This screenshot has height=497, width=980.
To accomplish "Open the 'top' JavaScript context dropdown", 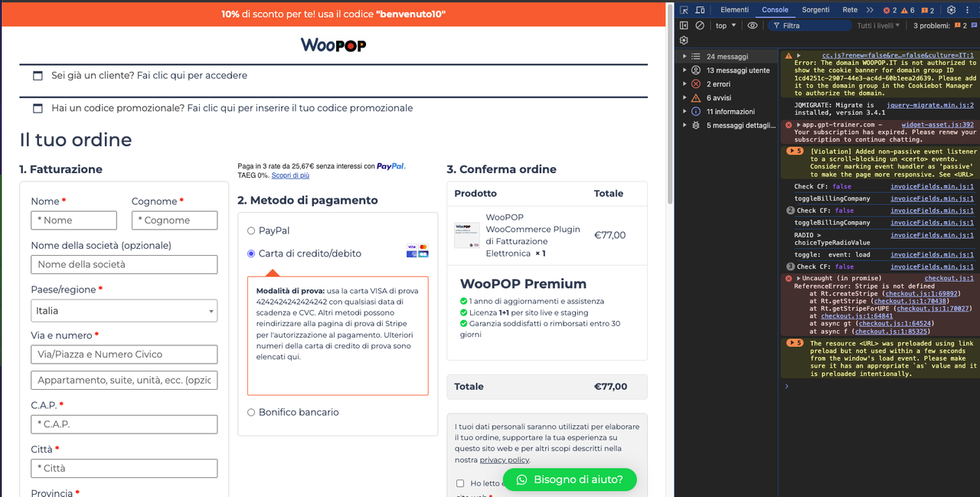I will [725, 25].
